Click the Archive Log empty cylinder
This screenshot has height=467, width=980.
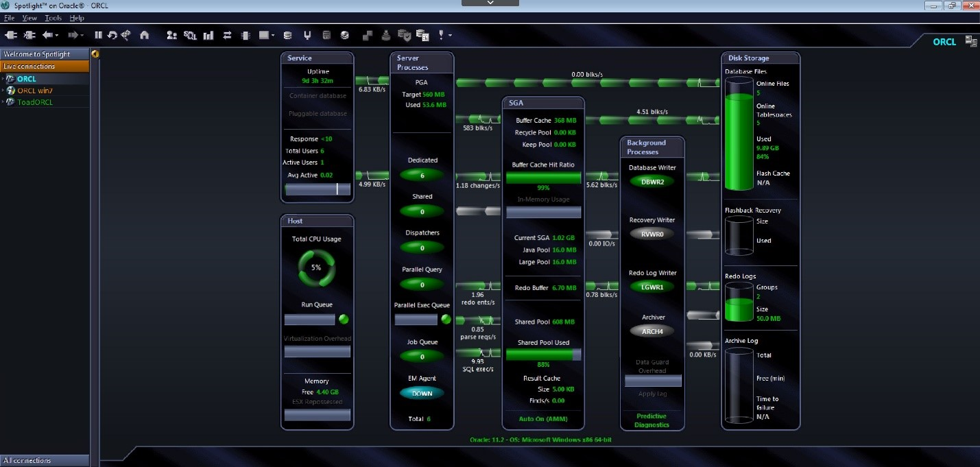[x=739, y=385]
